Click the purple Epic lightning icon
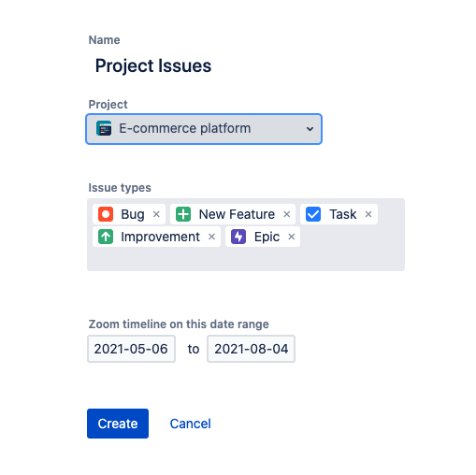The height and width of the screenshot is (475, 476). 238,237
